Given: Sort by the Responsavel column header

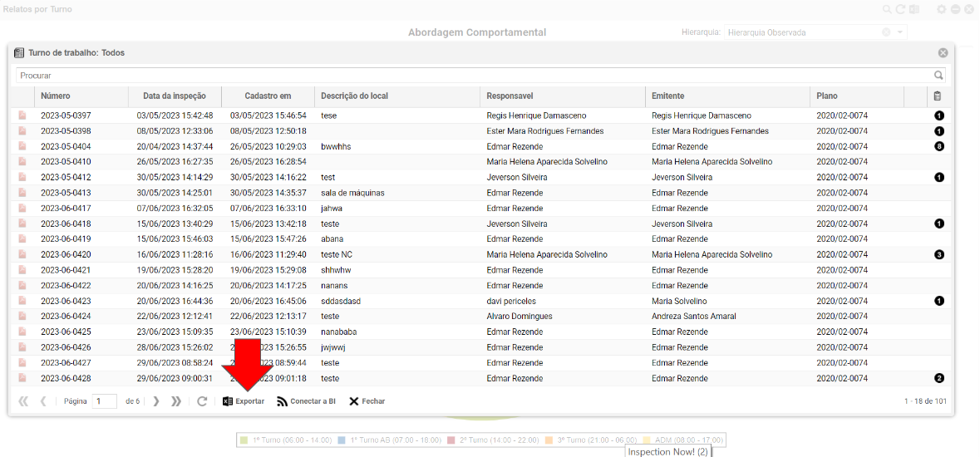Looking at the screenshot, I should (x=563, y=96).
